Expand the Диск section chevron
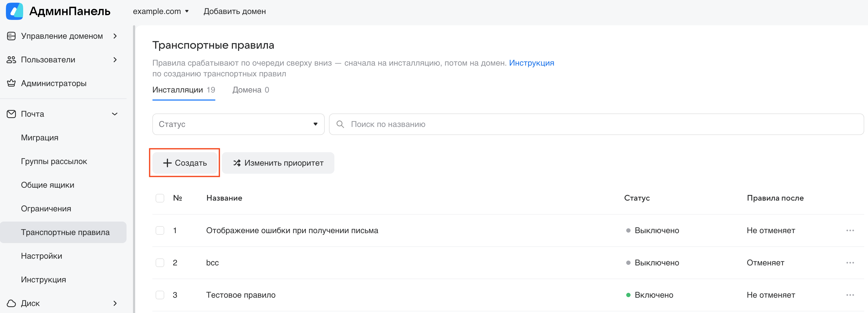Screen dimensions: 868x313 coord(115,303)
